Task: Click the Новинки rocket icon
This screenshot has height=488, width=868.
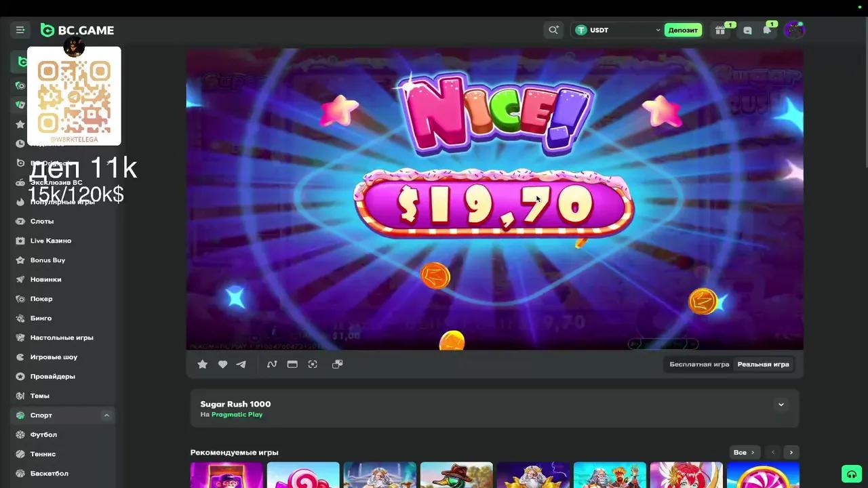Action: 20,279
